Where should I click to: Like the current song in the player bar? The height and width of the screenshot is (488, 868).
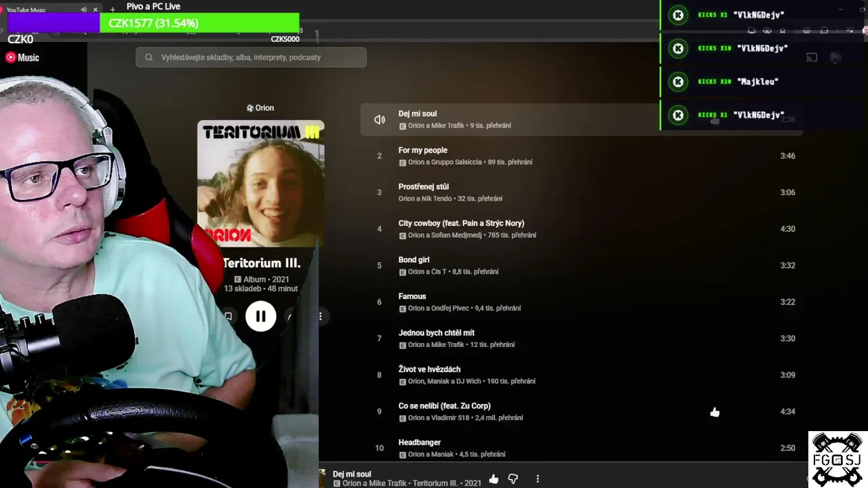click(494, 479)
